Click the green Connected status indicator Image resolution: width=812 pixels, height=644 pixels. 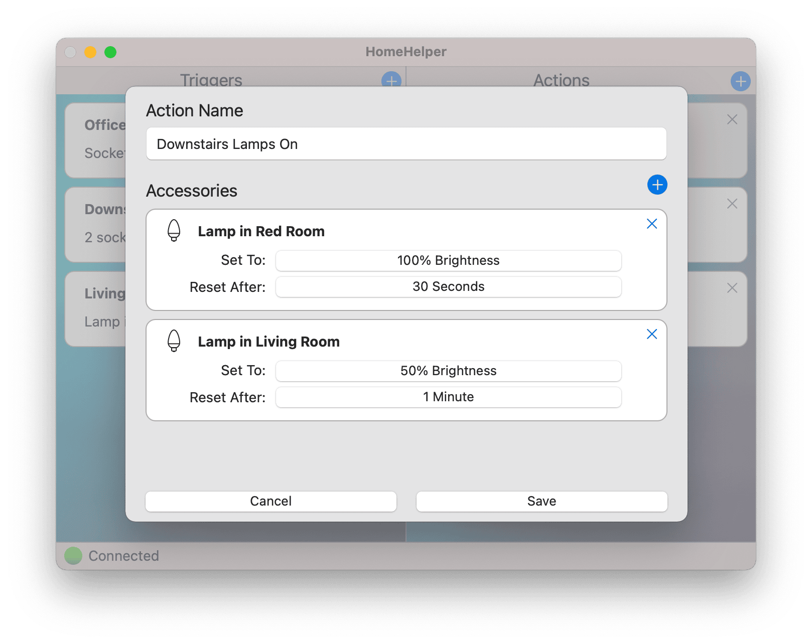point(73,555)
